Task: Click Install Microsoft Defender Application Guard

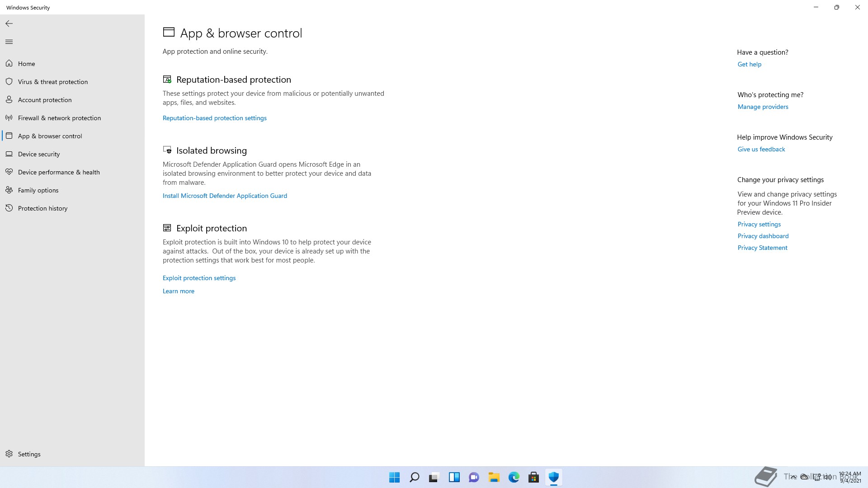Action: 225,196
